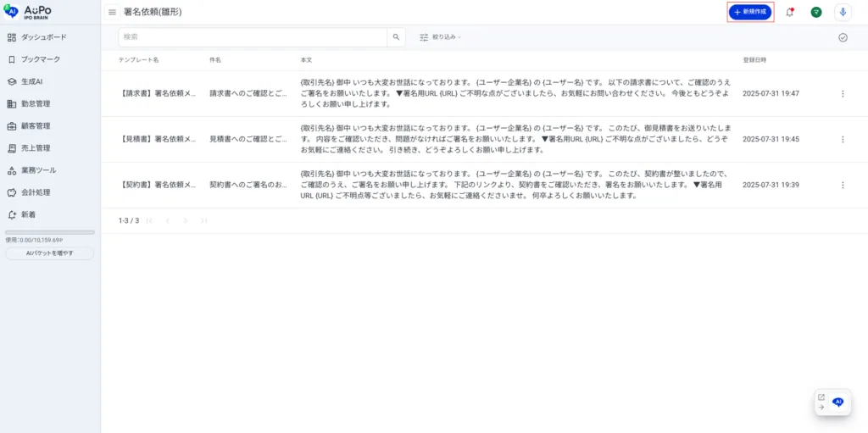The image size is (868, 433).
Task: Click the 1-3 / 3 pagination count
Action: point(129,220)
